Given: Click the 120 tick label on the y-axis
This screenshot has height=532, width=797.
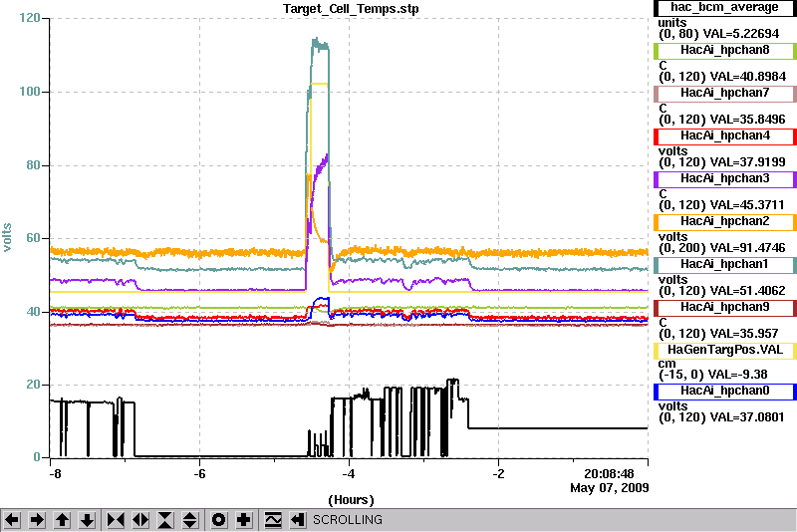Looking at the screenshot, I should [30, 18].
